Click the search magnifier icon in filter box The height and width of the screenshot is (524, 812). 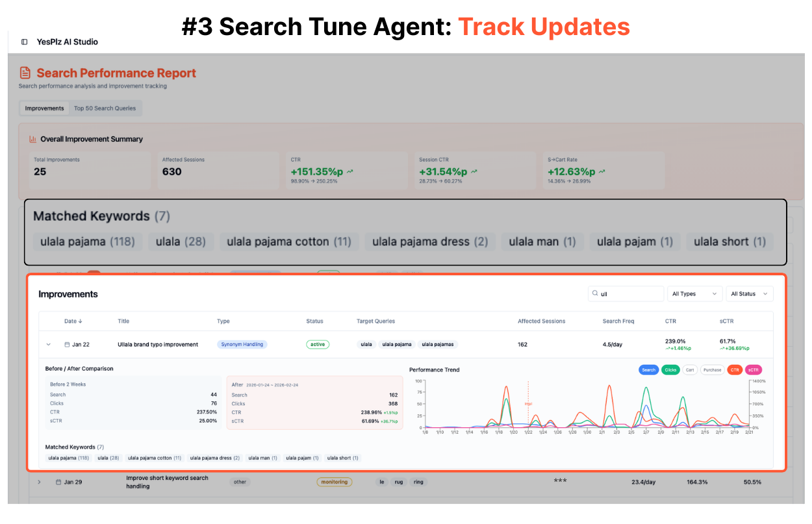pyautogui.click(x=594, y=294)
